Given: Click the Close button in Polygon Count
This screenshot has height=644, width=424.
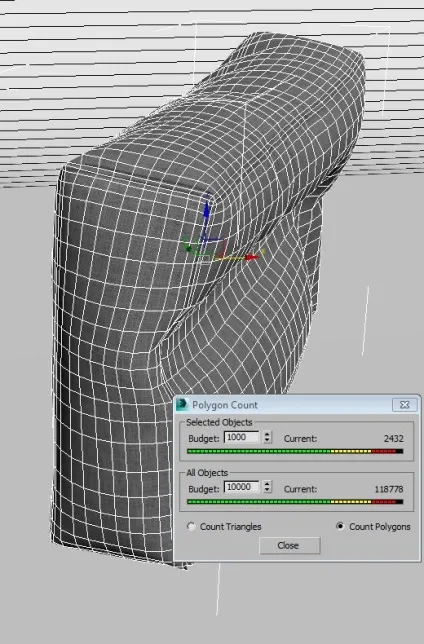Looking at the screenshot, I should (290, 545).
